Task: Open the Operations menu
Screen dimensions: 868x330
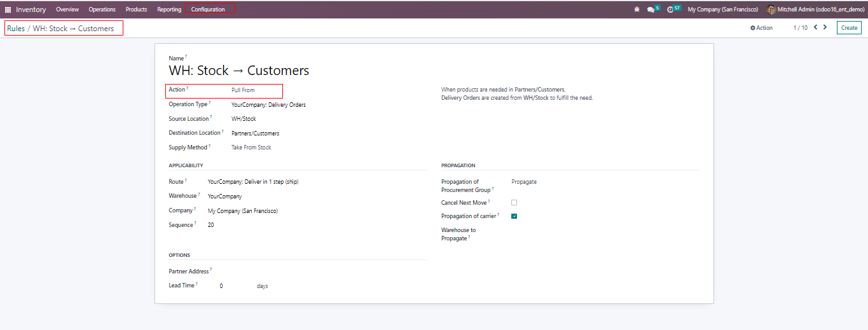Action: (102, 10)
